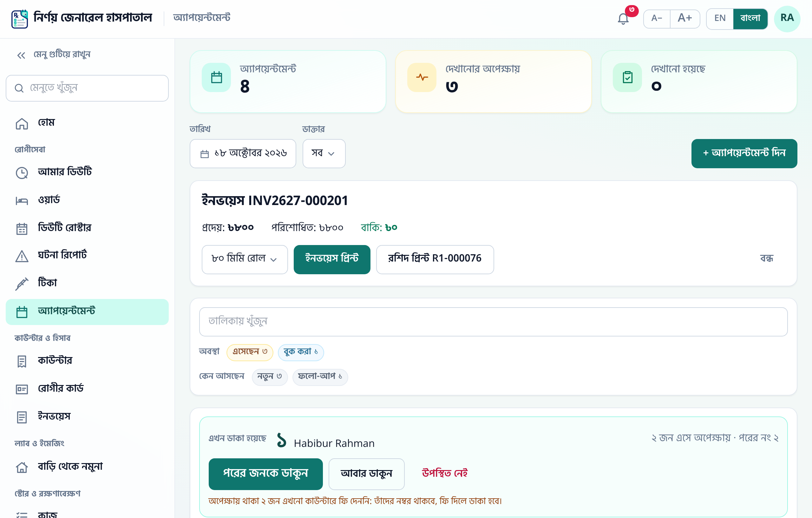The image size is (812, 518).
Task: Click the menu search field মেনুতে খুঁজুন
Action: [x=87, y=88]
